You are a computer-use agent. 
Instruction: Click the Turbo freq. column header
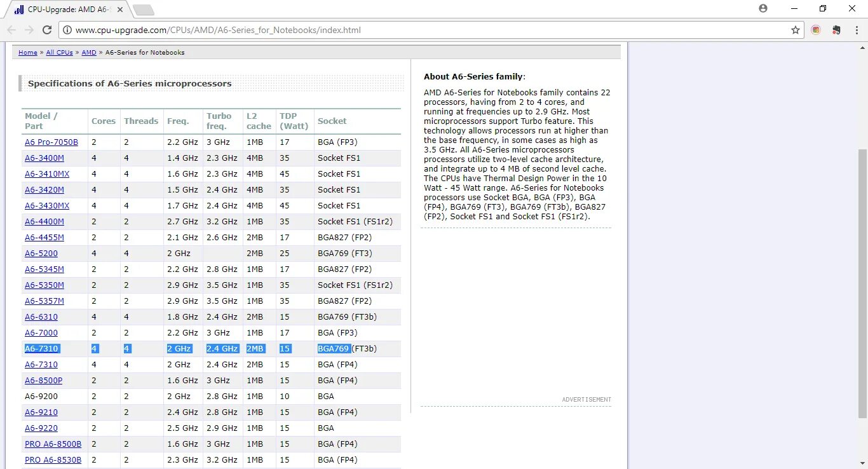click(x=219, y=121)
